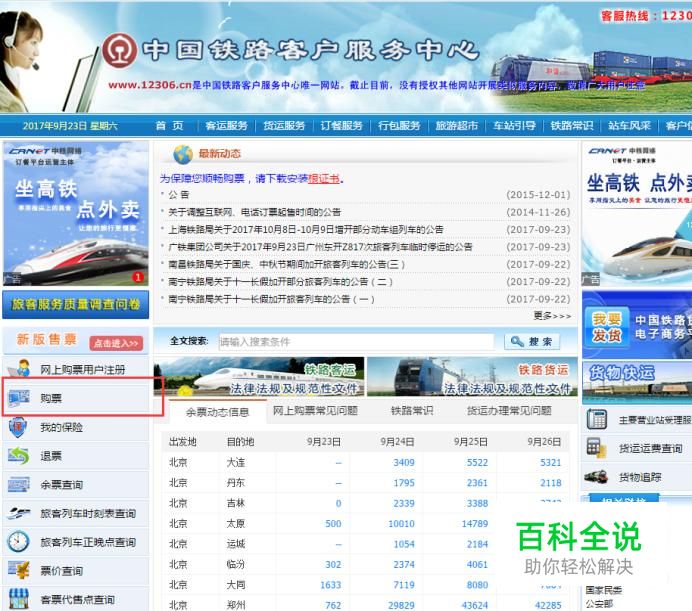
Task: Open 客运服务 navigation menu
Action: 226,126
